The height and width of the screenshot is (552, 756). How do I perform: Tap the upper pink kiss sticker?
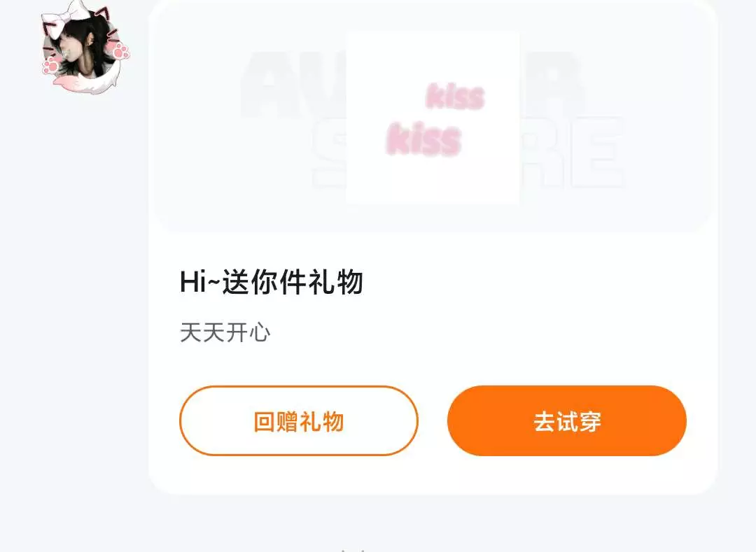(x=455, y=96)
